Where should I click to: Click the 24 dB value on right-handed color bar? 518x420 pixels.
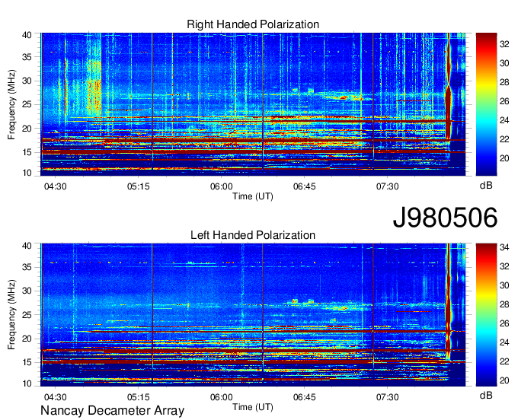click(504, 120)
